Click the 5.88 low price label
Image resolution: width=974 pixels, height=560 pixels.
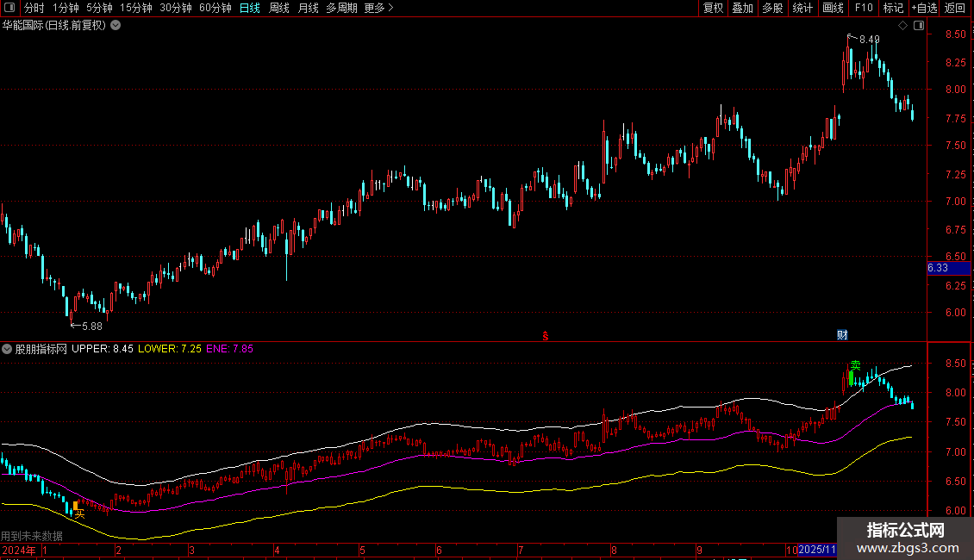coord(91,326)
